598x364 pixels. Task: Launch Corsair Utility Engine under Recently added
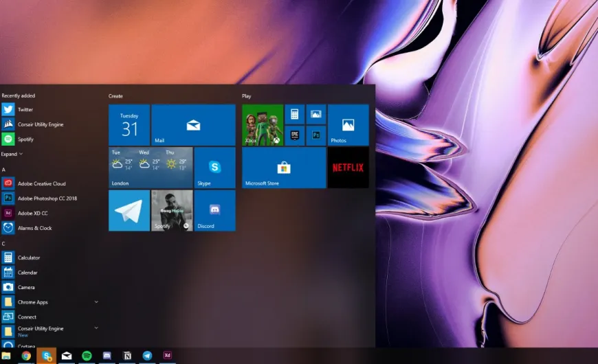49,124
